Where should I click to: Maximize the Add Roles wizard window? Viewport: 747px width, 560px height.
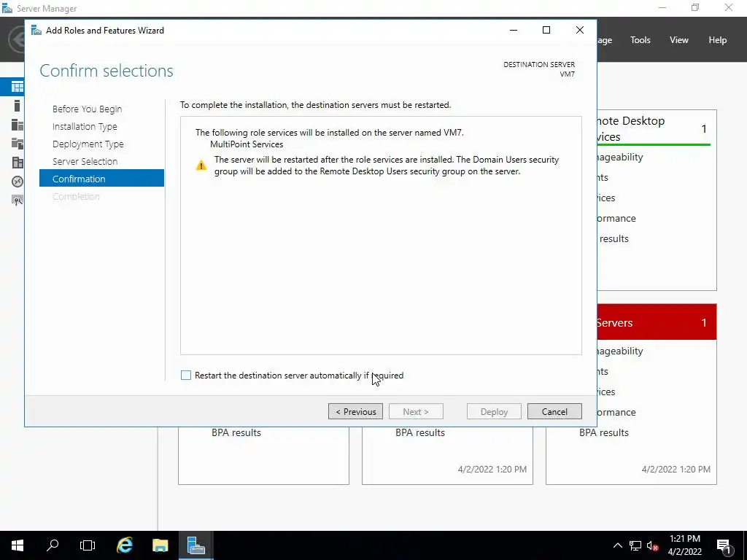point(546,30)
